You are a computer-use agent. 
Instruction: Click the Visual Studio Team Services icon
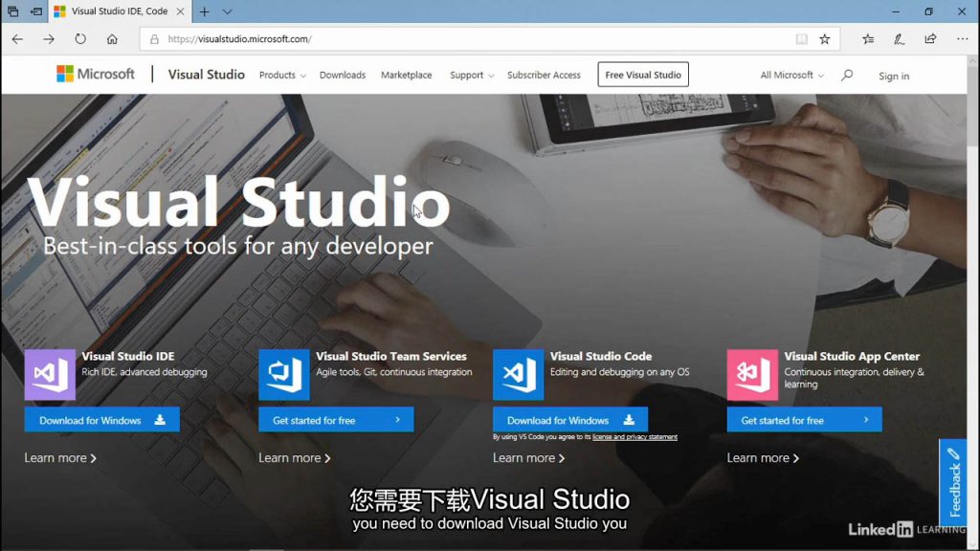click(283, 375)
